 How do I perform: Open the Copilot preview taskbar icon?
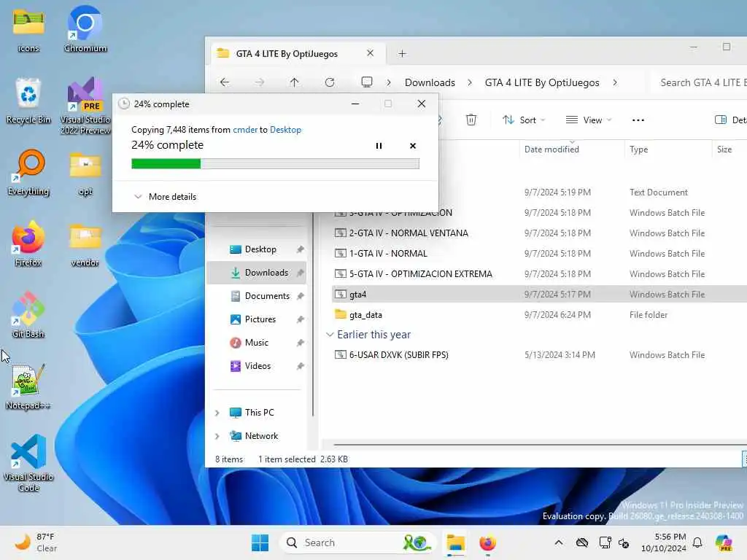[x=724, y=542]
